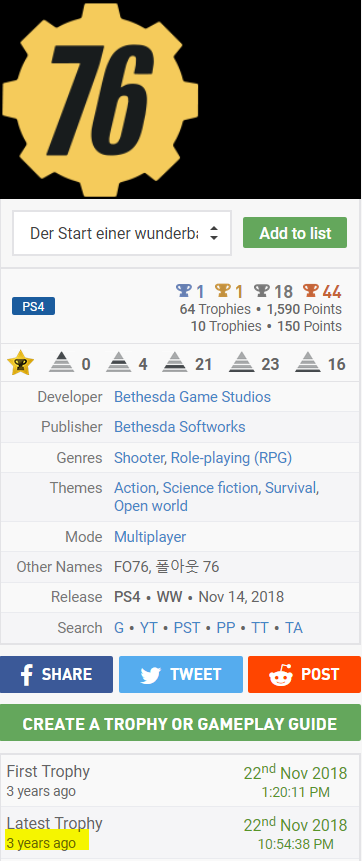Screen dimensions: 362x861
Task: Click the TA search link
Action: (294, 628)
